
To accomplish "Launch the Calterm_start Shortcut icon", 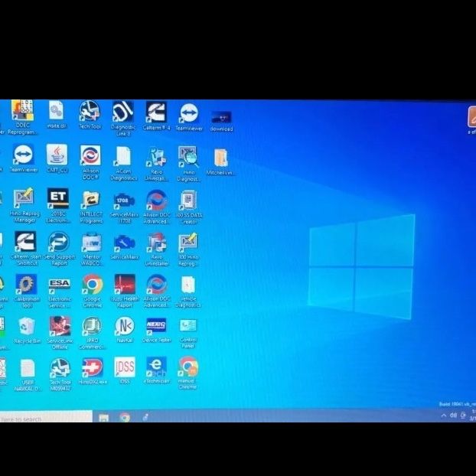I will pyautogui.click(x=26, y=248).
